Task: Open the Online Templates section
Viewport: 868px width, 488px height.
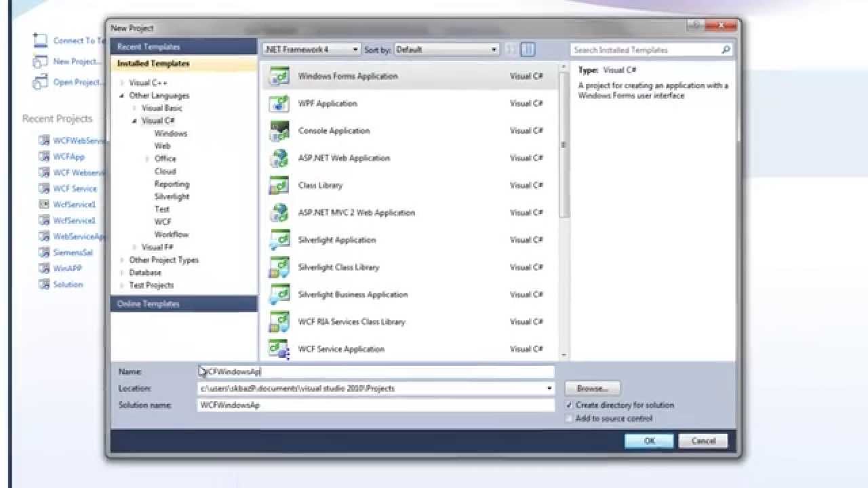Action: tap(184, 304)
